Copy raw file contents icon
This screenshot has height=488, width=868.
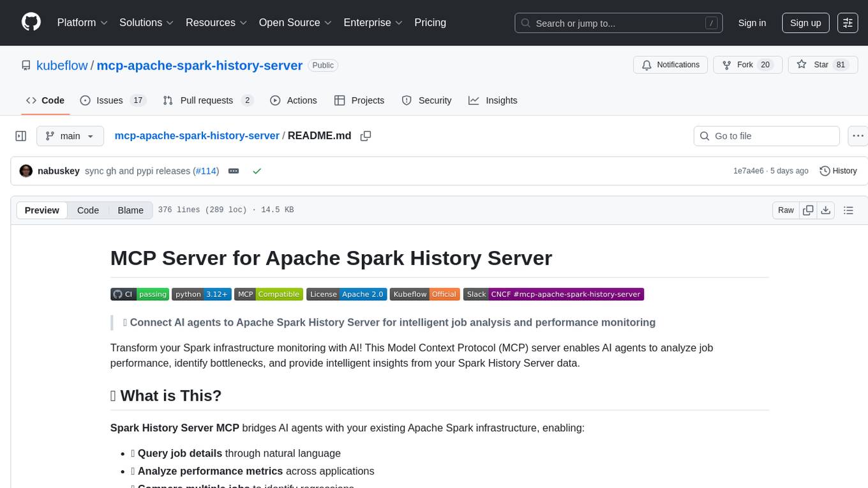tap(808, 210)
